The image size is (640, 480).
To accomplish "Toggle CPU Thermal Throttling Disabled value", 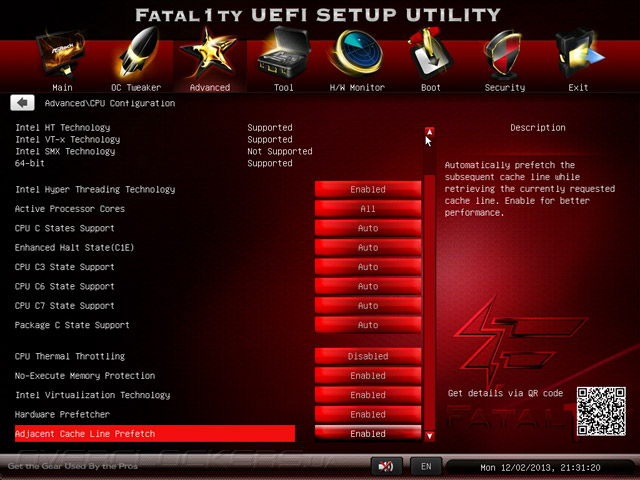I will point(368,356).
